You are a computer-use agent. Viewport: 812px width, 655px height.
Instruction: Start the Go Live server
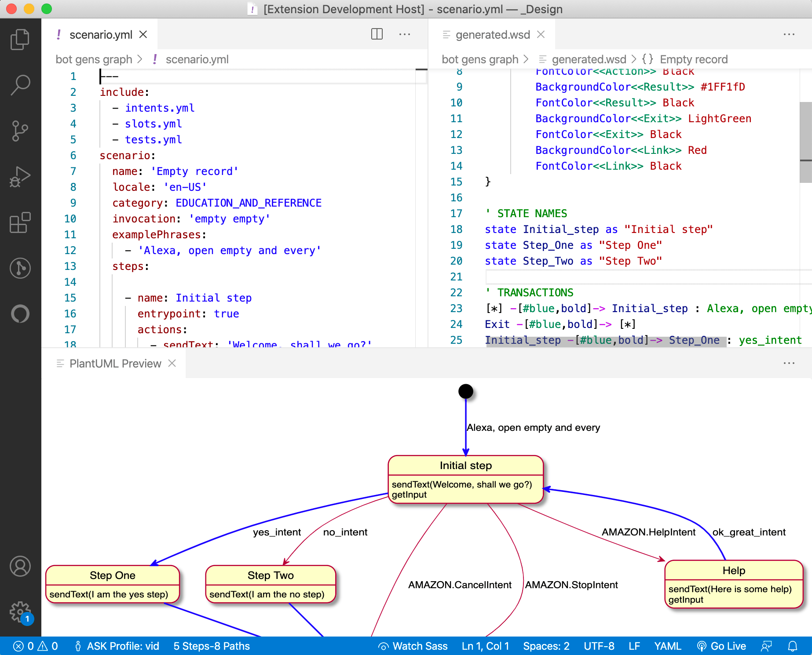[722, 645]
